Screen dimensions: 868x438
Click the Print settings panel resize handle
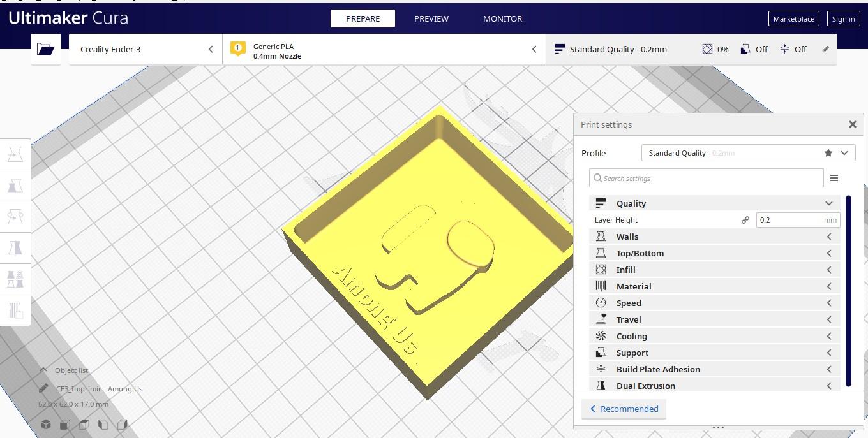click(x=718, y=427)
